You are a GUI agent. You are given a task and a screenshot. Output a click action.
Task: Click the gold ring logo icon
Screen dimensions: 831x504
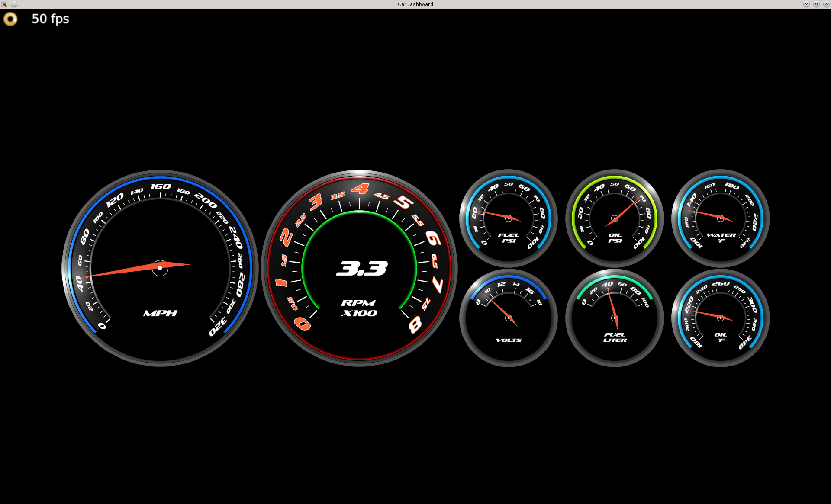(10, 19)
